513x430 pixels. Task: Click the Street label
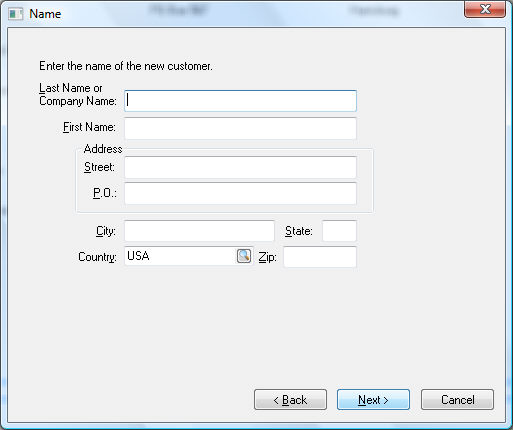(x=99, y=167)
